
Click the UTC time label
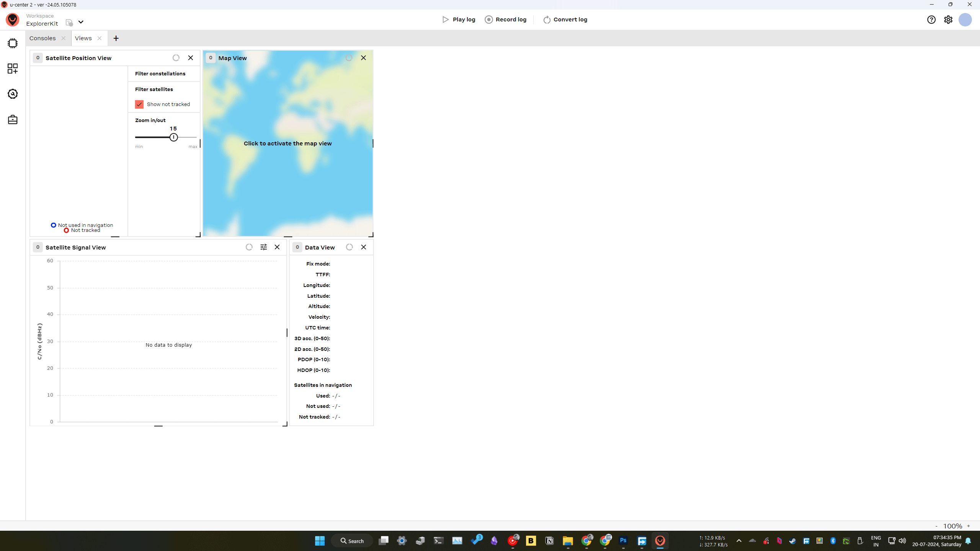(317, 328)
